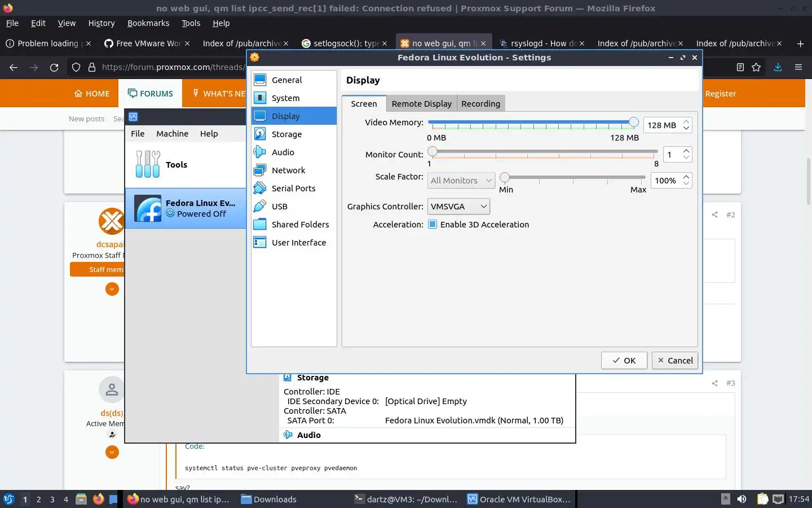Click volume icon in system tray
Image resolution: width=812 pixels, height=508 pixels.
click(x=742, y=499)
